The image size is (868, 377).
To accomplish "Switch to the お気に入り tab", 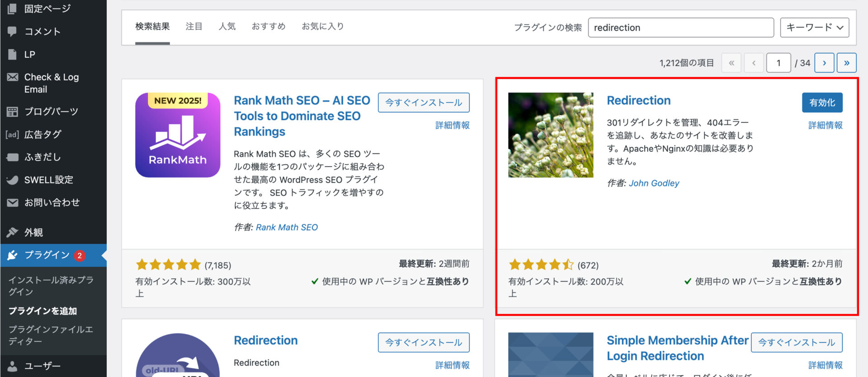I will point(323,27).
